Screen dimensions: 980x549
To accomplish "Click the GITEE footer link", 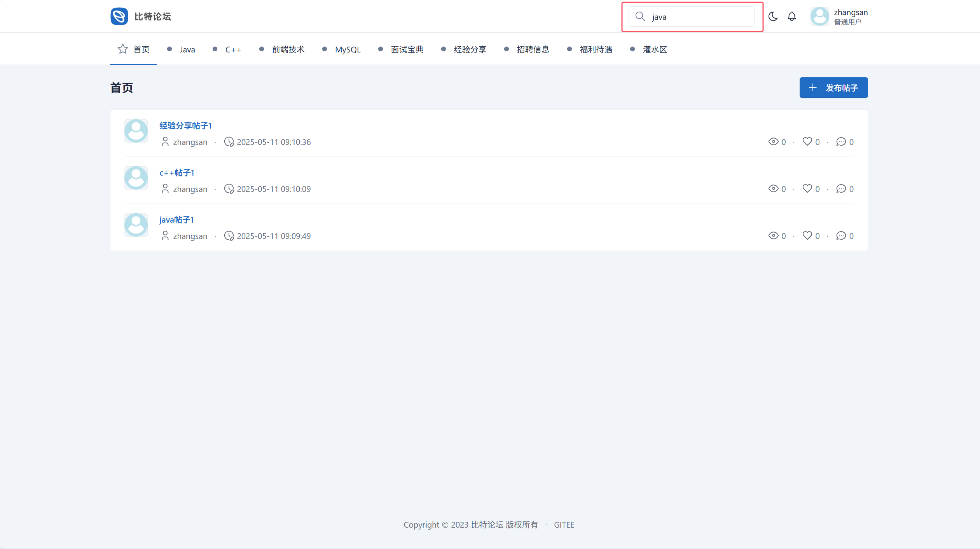I will [564, 525].
